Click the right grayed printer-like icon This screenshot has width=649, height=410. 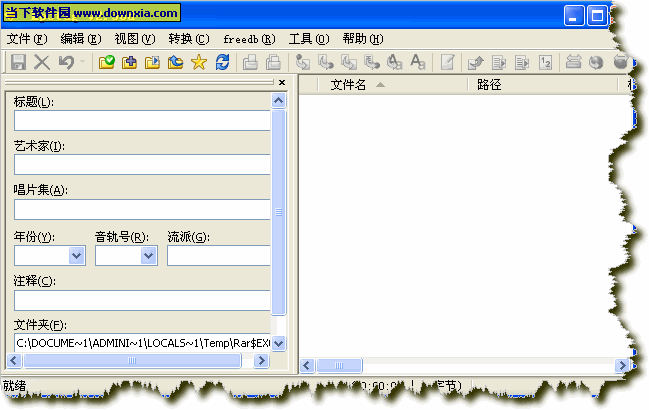point(273,62)
